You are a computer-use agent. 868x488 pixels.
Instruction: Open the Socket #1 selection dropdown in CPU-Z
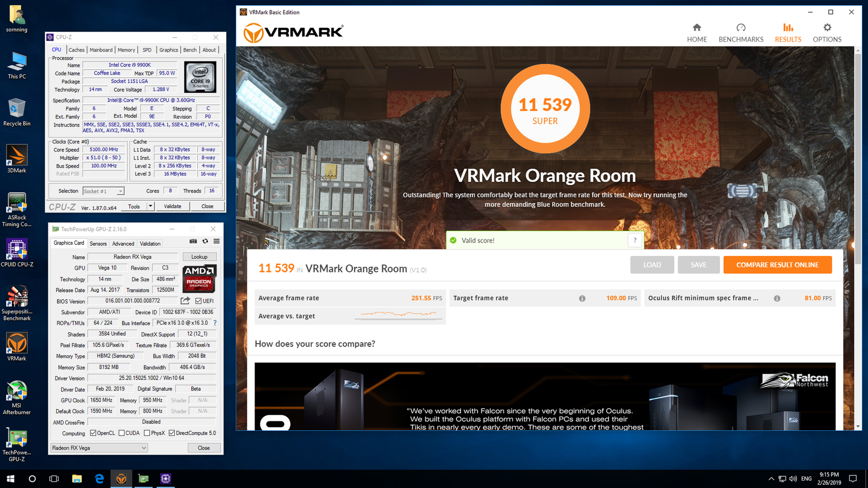(104, 191)
